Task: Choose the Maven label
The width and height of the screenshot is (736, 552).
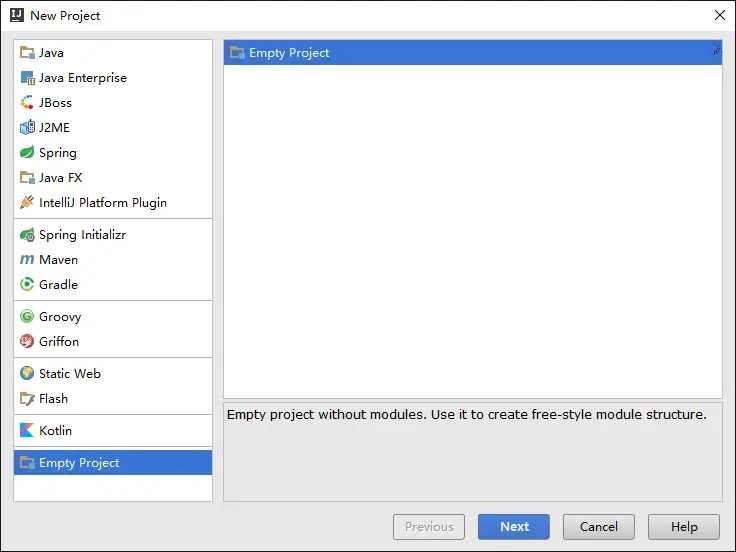Action: point(59,260)
